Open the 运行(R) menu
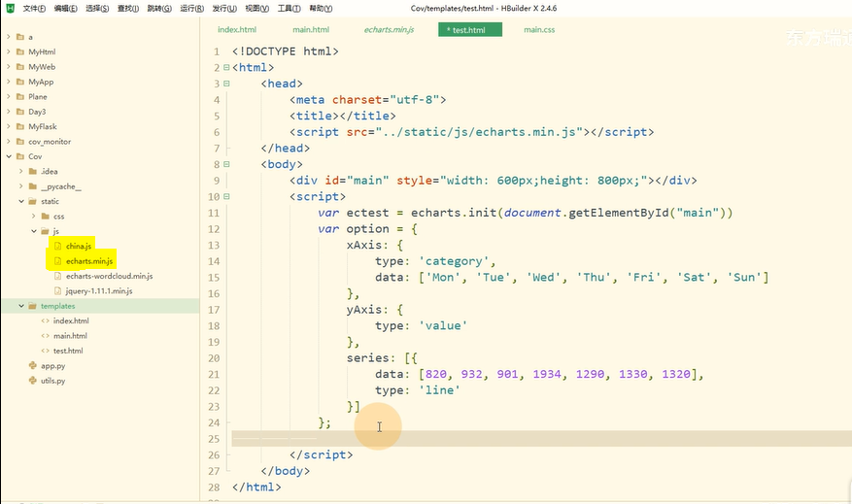The width and height of the screenshot is (852, 504). 191,8
